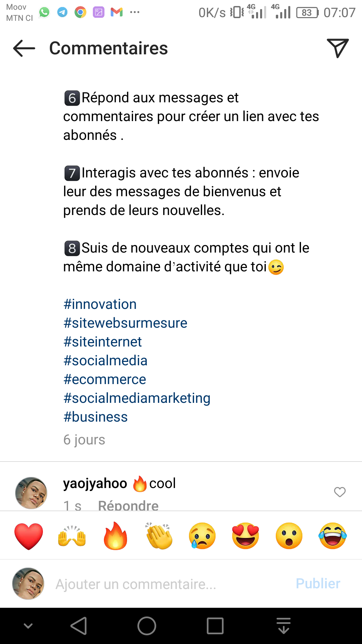Insert the clapping hands emoji

159,536
